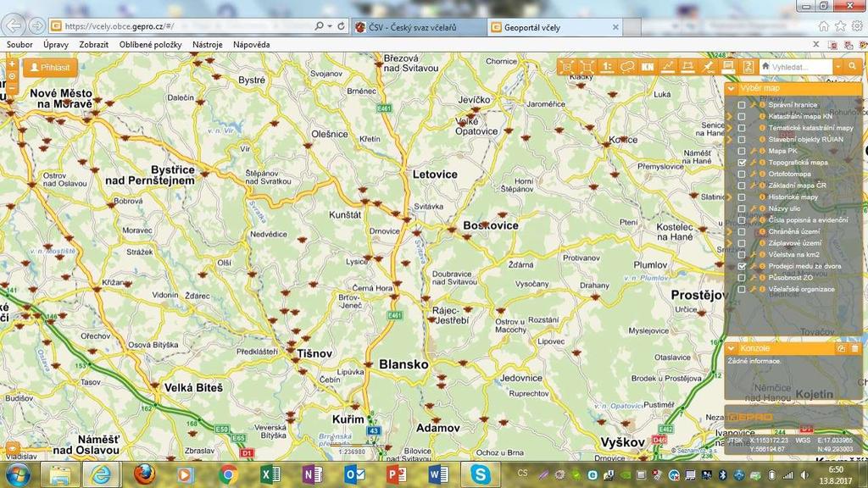Open Firefox from the taskbar

pyautogui.click(x=144, y=474)
